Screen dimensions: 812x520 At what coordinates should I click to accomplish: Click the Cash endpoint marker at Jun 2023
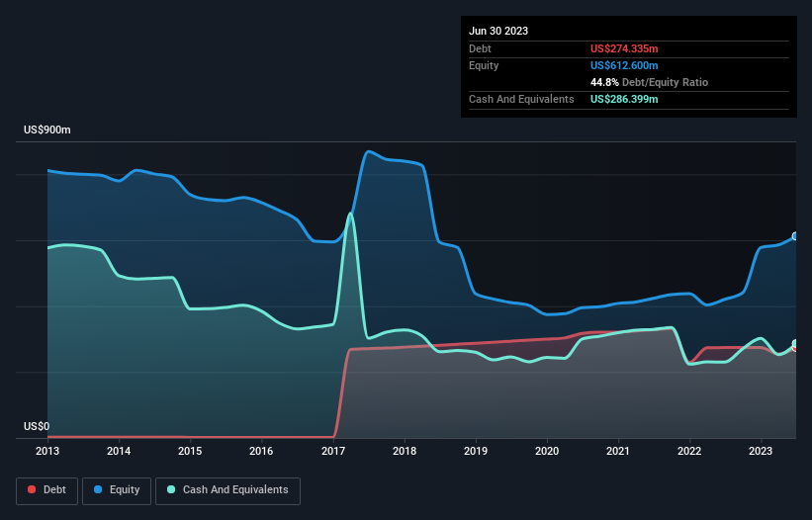point(795,344)
